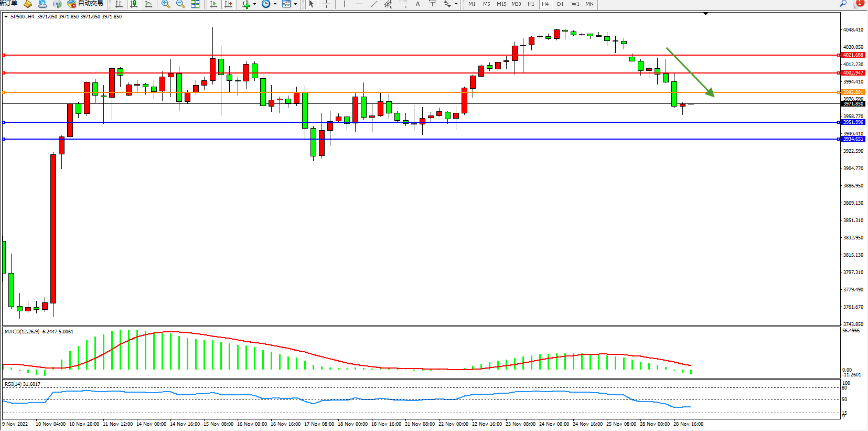Click the Zoom In magnifier icon
Image resolution: width=868 pixels, height=431 pixels.
pyautogui.click(x=166, y=4)
